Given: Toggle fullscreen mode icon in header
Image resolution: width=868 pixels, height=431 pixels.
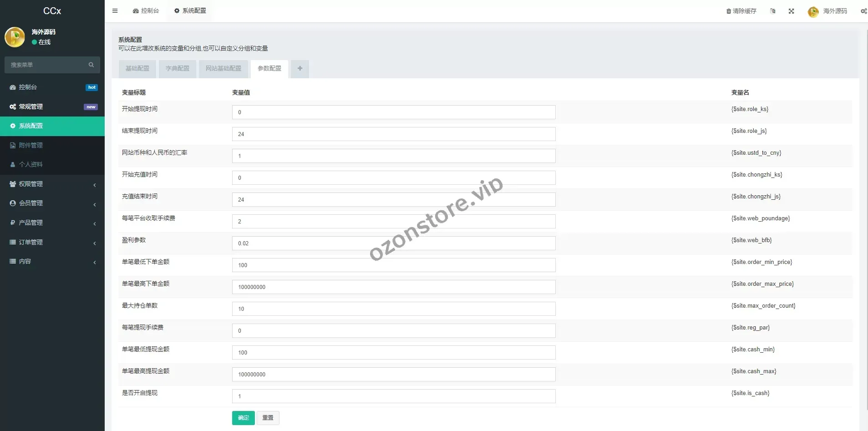Looking at the screenshot, I should pyautogui.click(x=791, y=11).
